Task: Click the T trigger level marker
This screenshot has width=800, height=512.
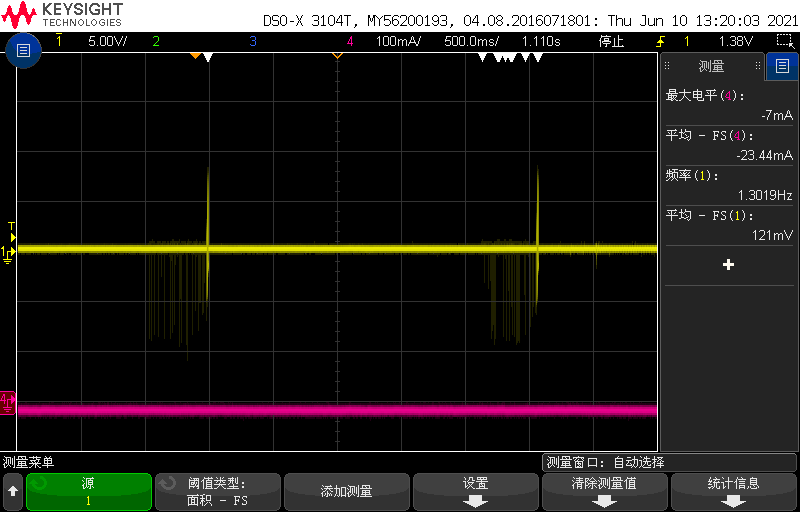Action: [x=12, y=232]
